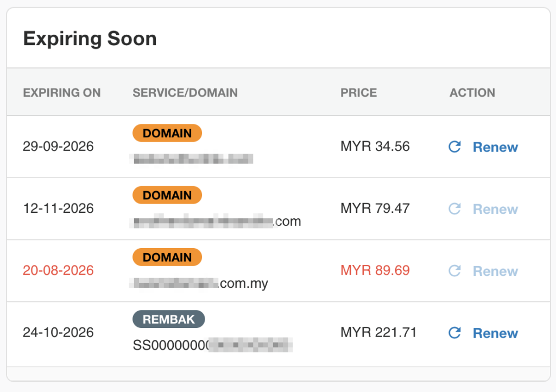
Task: Click the renew icon for 20-08-2026 row
Action: (454, 271)
